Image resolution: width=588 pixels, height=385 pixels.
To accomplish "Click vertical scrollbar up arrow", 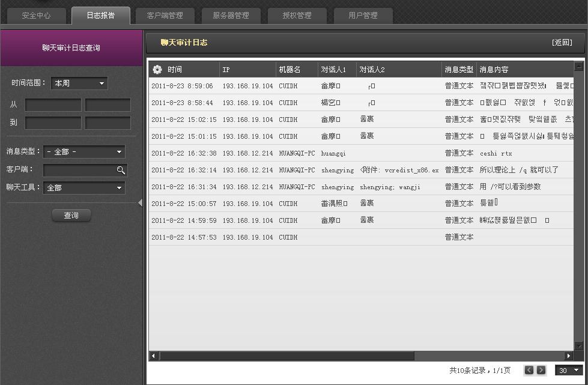I will (x=578, y=67).
